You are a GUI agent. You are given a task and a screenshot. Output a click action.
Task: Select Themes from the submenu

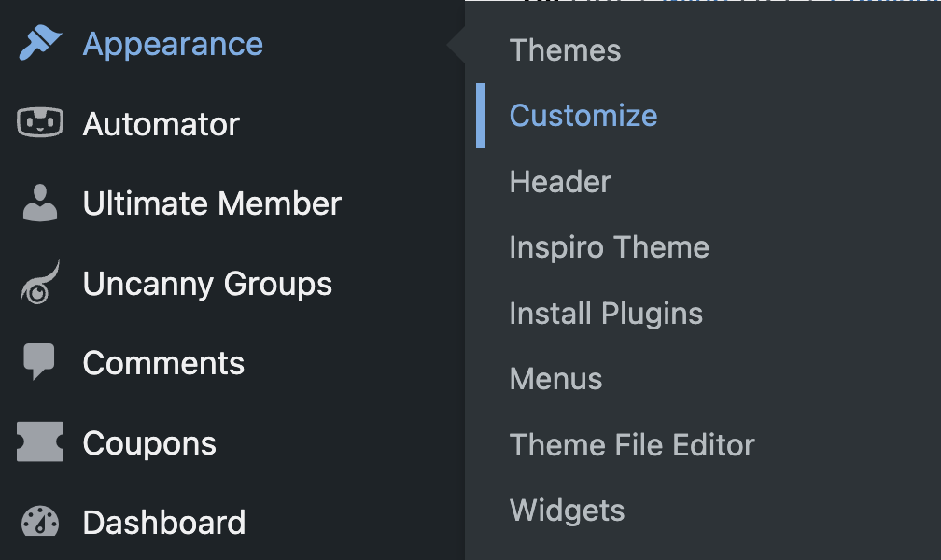(x=565, y=49)
